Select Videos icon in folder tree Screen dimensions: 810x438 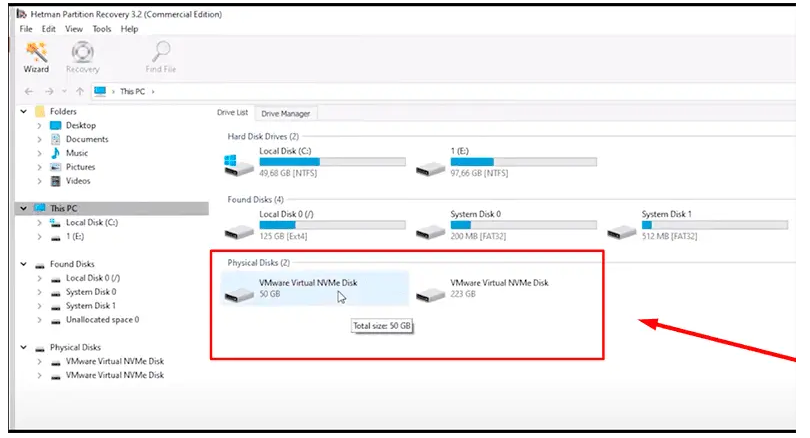(55, 181)
